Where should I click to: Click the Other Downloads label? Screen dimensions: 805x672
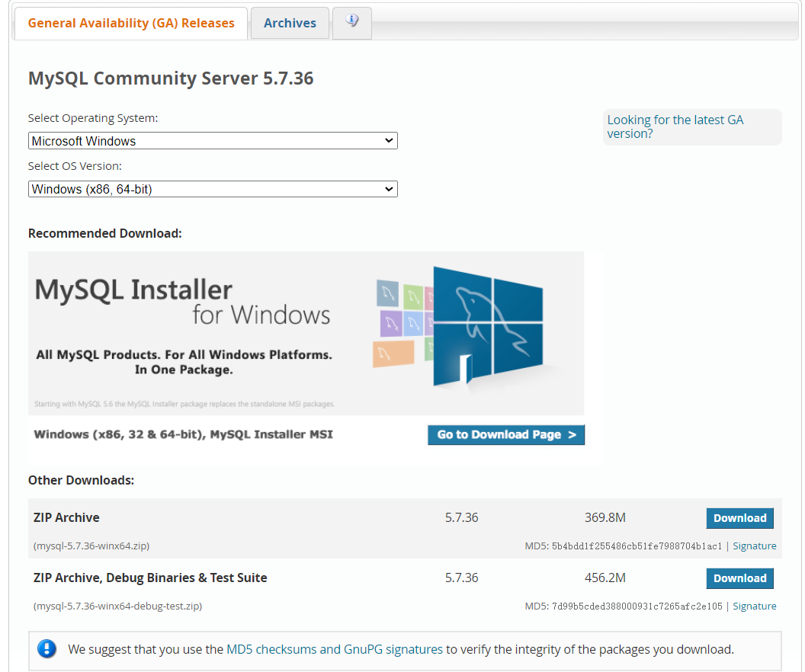pyautogui.click(x=81, y=480)
